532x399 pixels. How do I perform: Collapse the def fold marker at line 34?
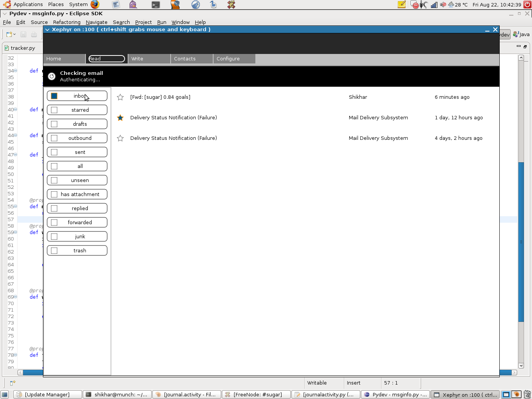(16, 71)
